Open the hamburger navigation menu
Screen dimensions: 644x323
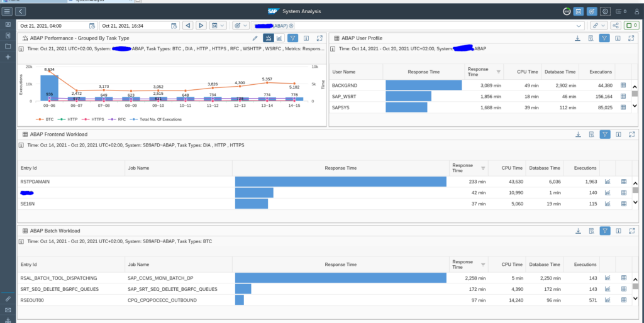(x=8, y=11)
